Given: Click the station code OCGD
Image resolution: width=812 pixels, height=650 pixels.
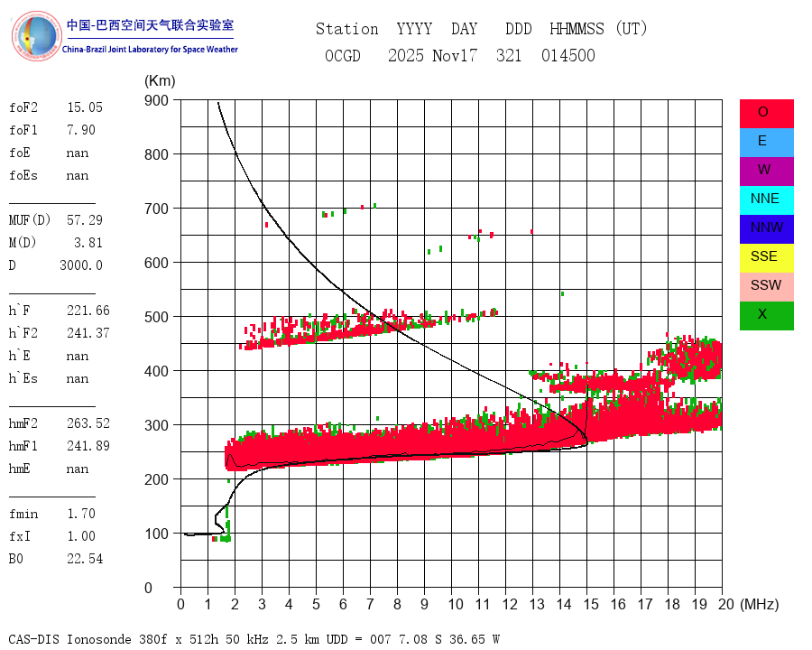Looking at the screenshot, I should tap(343, 55).
